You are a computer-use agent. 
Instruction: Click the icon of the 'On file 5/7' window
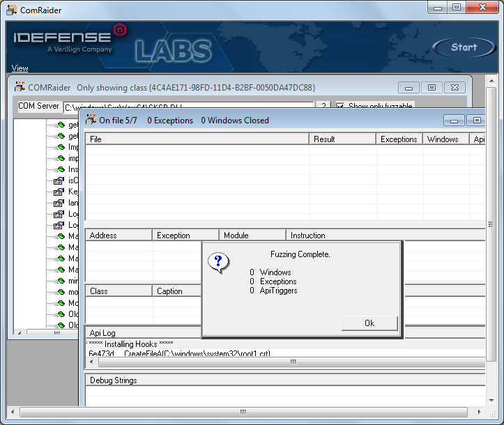coord(91,120)
